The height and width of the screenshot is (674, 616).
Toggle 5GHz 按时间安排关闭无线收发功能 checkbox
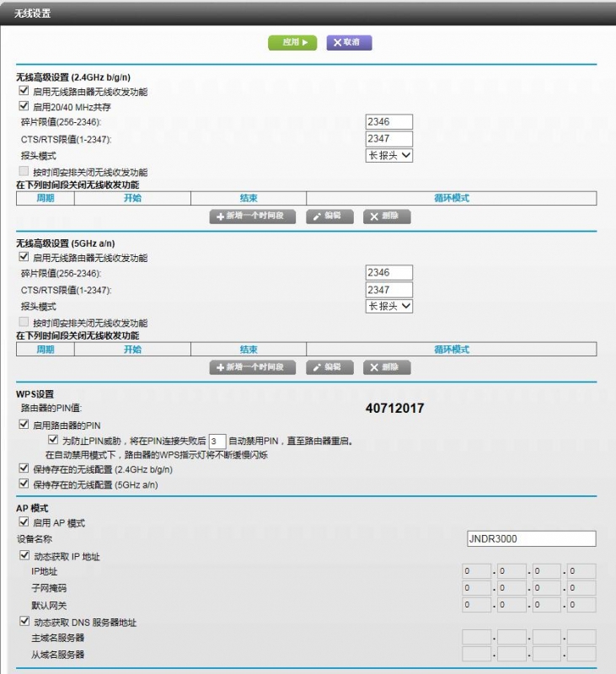click(24, 322)
